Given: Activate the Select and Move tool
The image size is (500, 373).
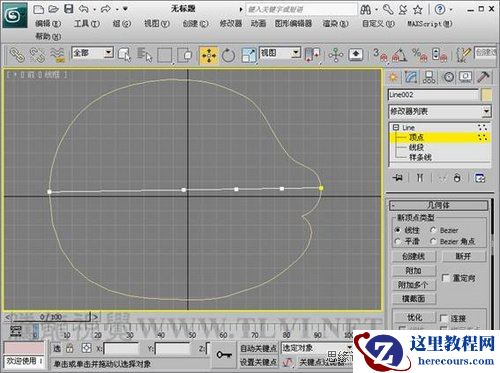Looking at the screenshot, I should pyautogui.click(x=209, y=55).
